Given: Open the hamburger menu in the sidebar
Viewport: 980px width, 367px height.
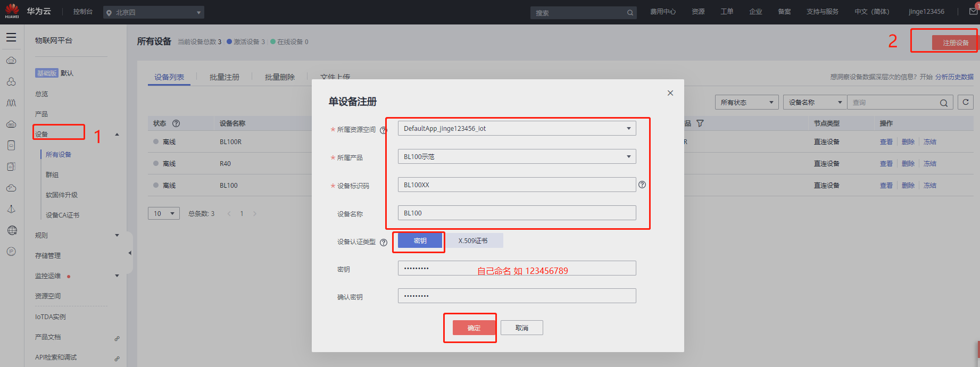Looking at the screenshot, I should coord(11,37).
